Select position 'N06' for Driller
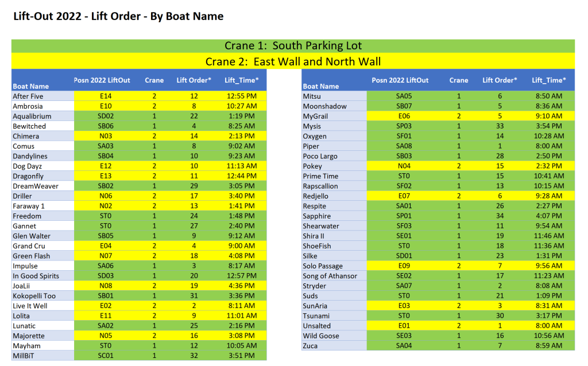This screenshot has height=366, width=588. pyautogui.click(x=106, y=196)
